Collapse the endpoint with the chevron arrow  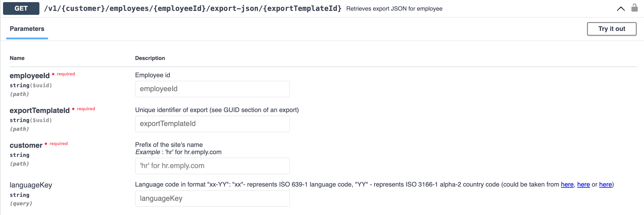(621, 8)
